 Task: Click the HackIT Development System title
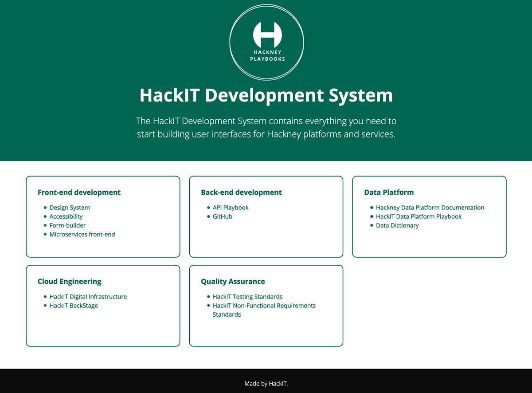click(266, 95)
